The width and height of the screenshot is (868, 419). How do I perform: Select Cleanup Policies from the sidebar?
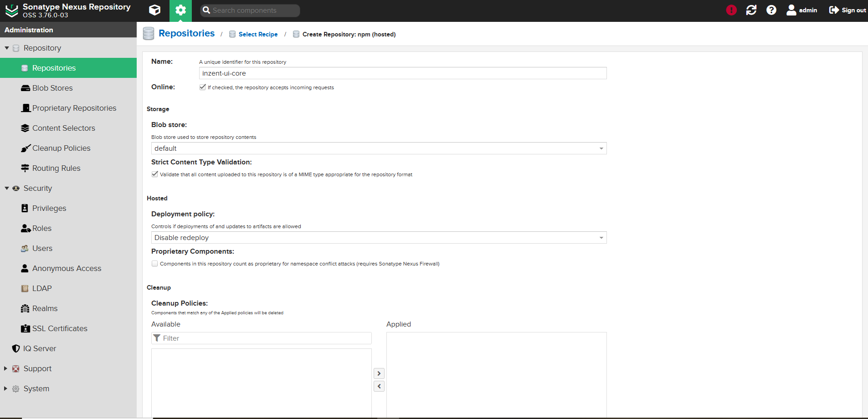point(61,148)
